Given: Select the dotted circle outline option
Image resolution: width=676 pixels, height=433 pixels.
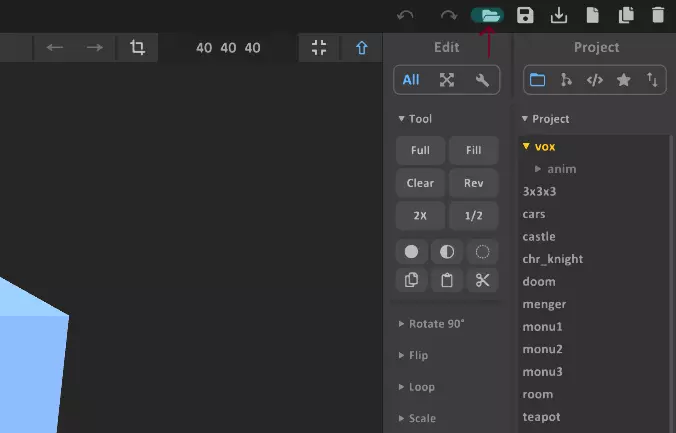Looking at the screenshot, I should (x=482, y=252).
